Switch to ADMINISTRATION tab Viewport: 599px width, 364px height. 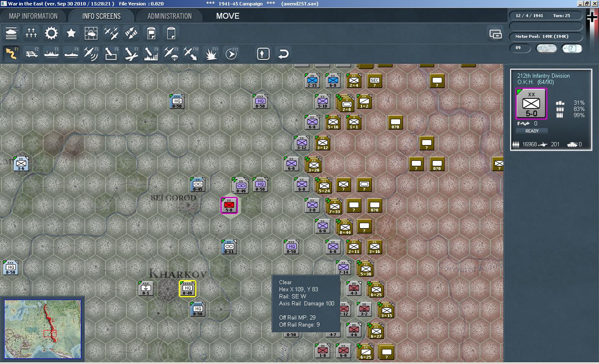[169, 16]
